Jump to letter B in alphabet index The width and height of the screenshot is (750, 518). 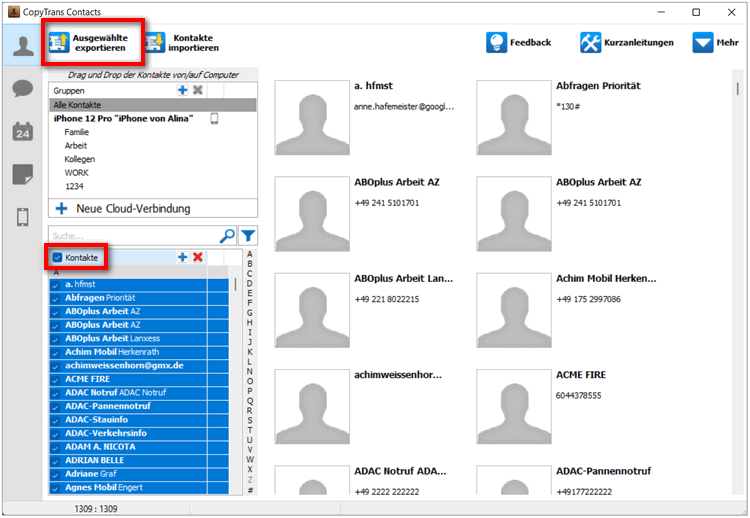point(250,264)
